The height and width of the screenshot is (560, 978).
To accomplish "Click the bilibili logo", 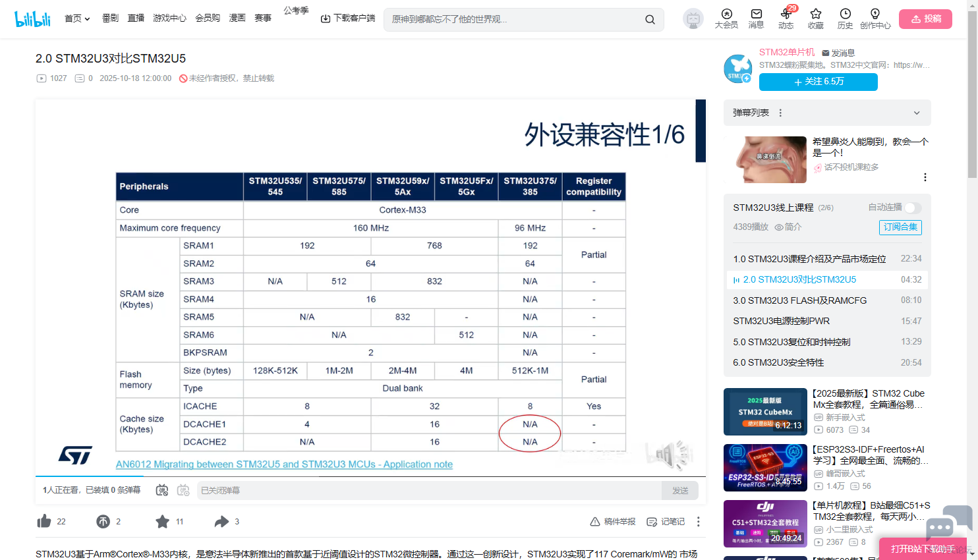I will tap(33, 18).
